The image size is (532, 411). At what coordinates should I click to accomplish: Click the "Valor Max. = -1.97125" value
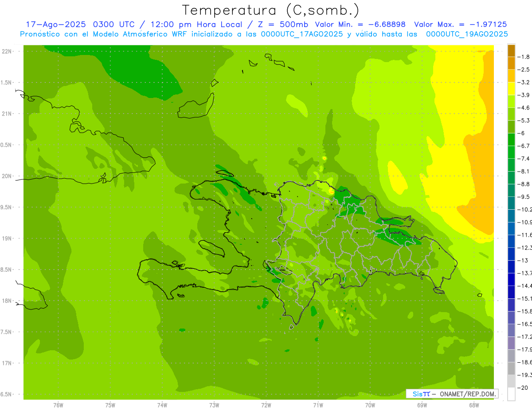[x=460, y=25]
